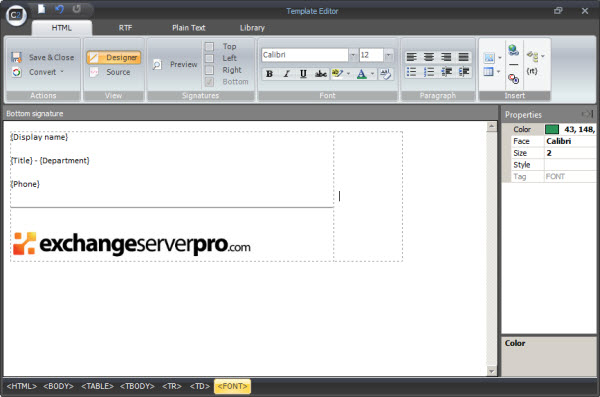Undo the last action
Viewport: 600px width, 397px height.
pos(59,9)
